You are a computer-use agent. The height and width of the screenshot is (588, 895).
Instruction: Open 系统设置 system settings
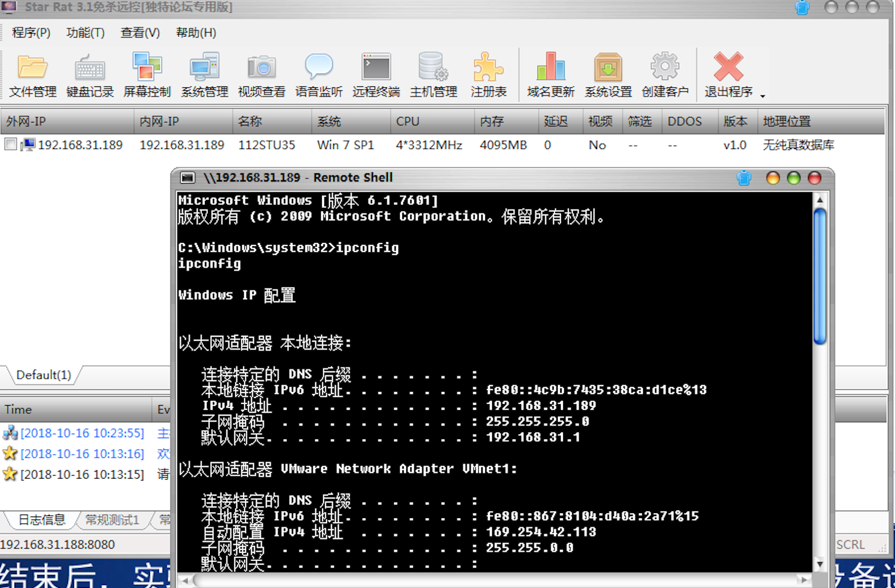click(x=608, y=75)
